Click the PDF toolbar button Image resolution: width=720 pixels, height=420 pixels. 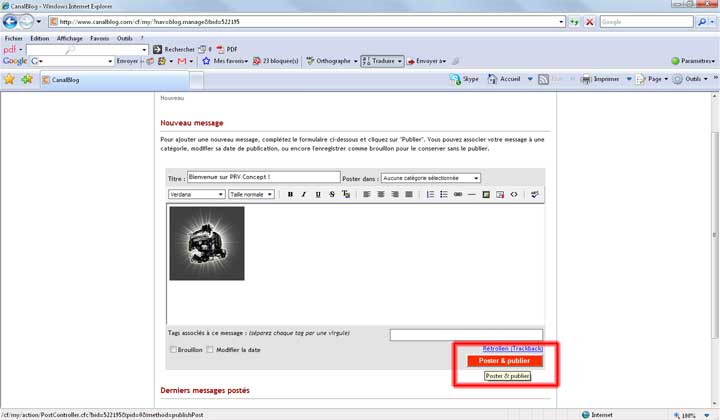[x=227, y=49]
